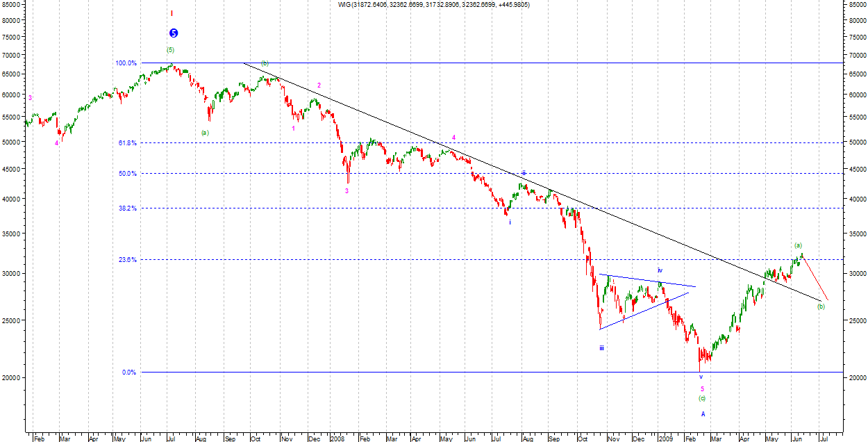Click the magenta 2 label near December

[x=319, y=85]
